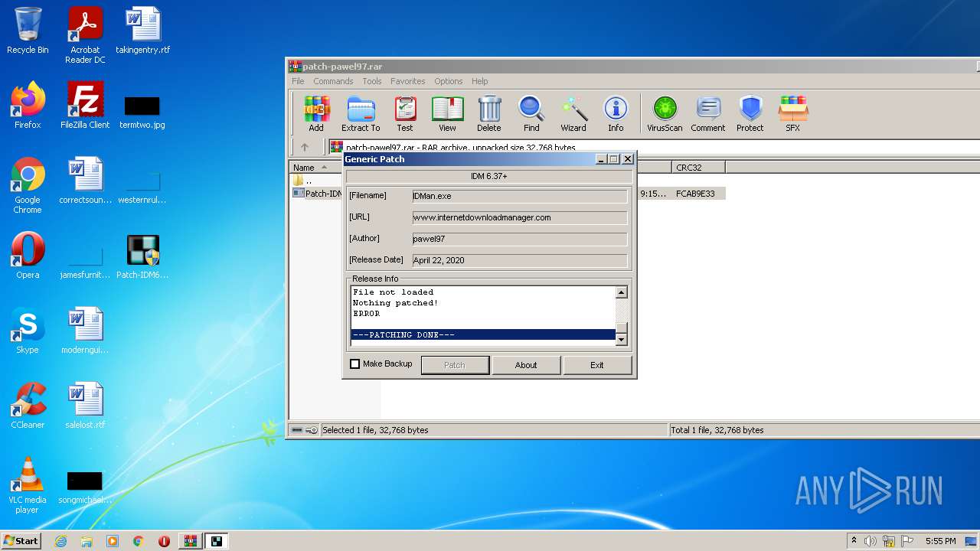
Task: Click the Find magnifier icon
Action: tap(531, 114)
